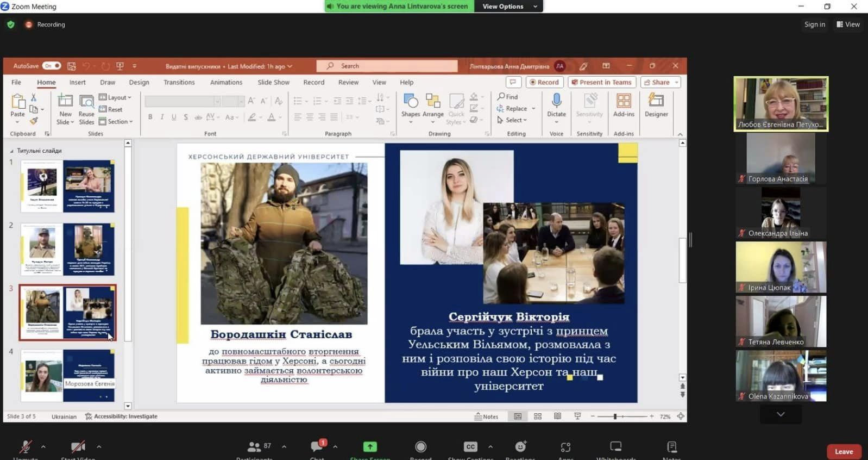Click the Dictate microphone icon
The height and width of the screenshot is (460, 868).
pyautogui.click(x=556, y=101)
